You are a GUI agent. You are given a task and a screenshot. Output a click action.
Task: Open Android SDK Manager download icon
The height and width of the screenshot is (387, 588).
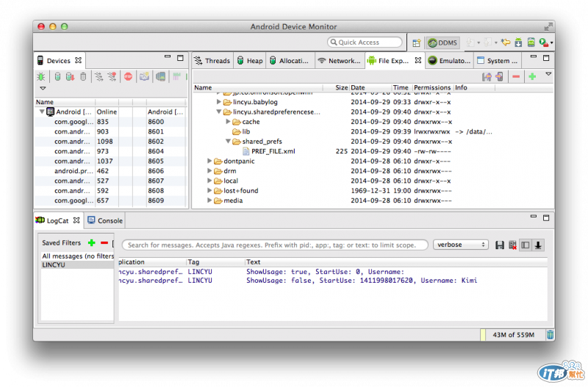518,43
